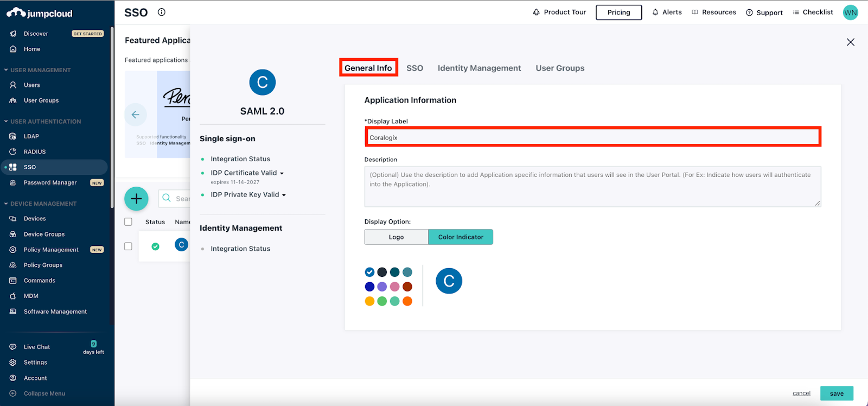
Task: Click the LDAP icon in sidebar
Action: pos(13,136)
